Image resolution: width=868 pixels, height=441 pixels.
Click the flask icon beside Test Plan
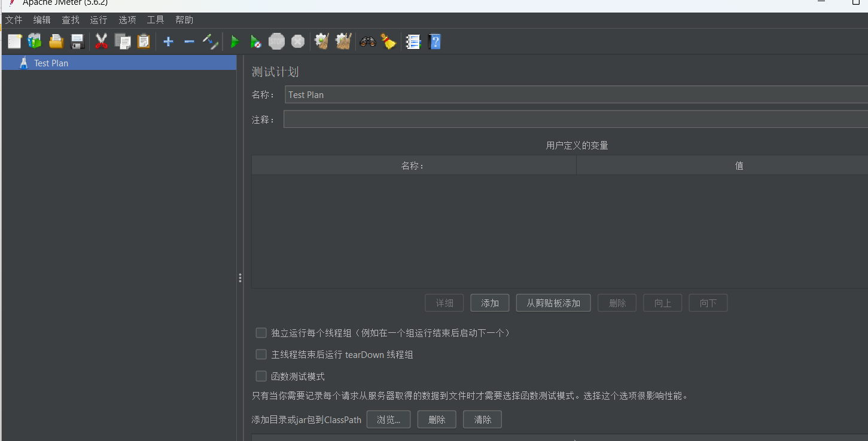pyautogui.click(x=24, y=63)
